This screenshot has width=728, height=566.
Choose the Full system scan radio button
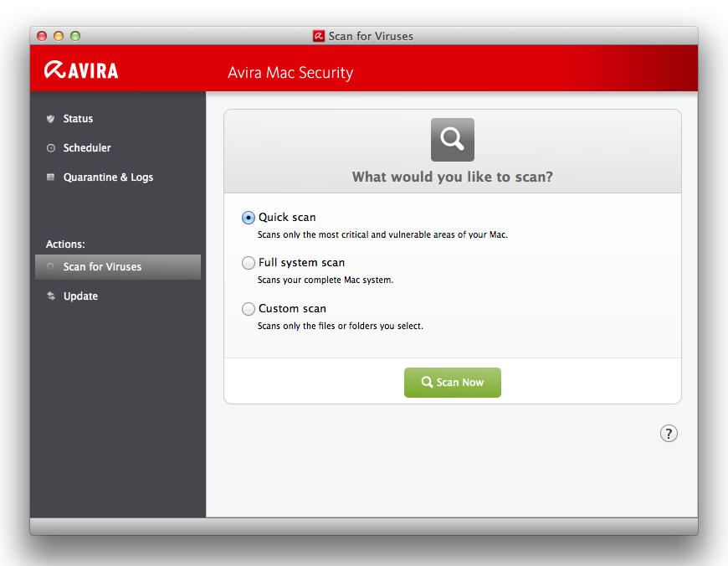tap(249, 263)
